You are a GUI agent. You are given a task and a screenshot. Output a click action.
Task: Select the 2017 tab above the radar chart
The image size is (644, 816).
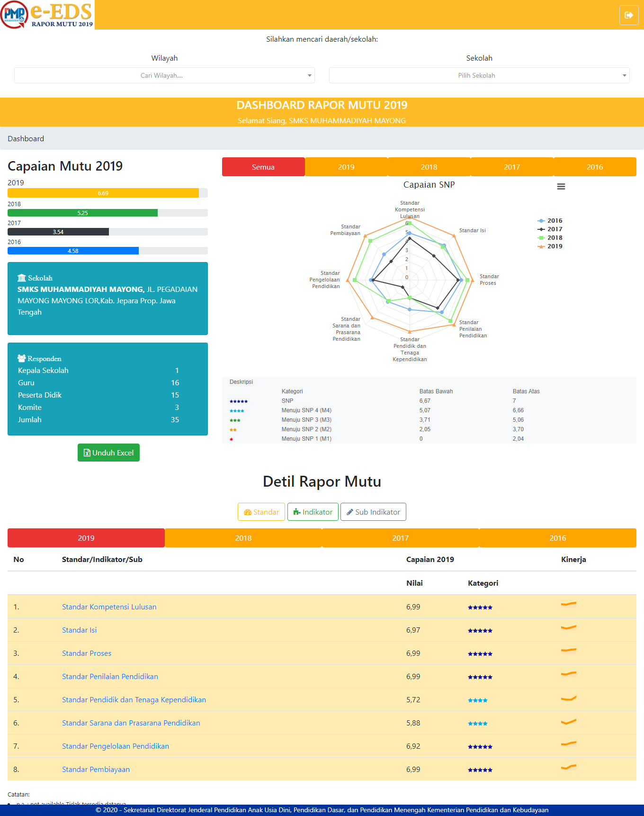tap(512, 167)
